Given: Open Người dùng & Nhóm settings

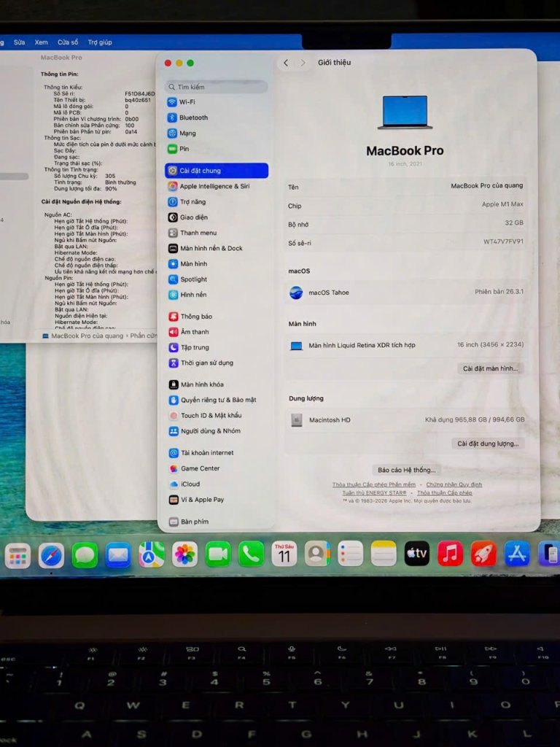Looking at the screenshot, I should (x=205, y=431).
